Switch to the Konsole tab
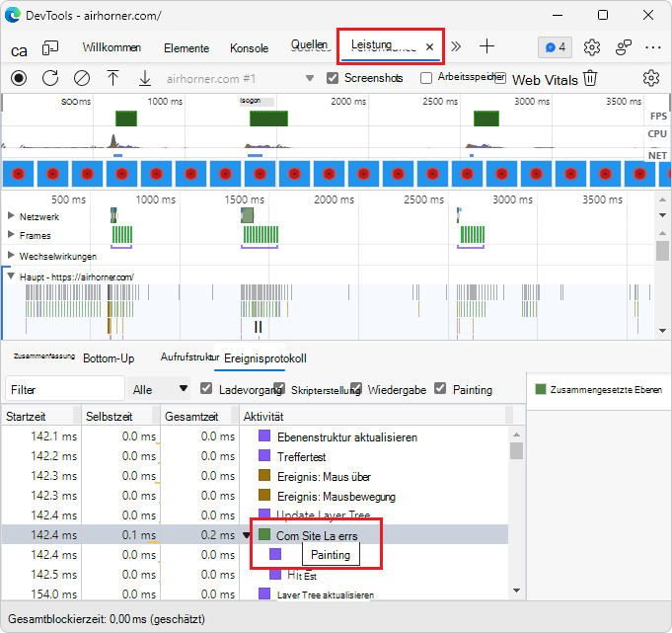 [x=249, y=48]
